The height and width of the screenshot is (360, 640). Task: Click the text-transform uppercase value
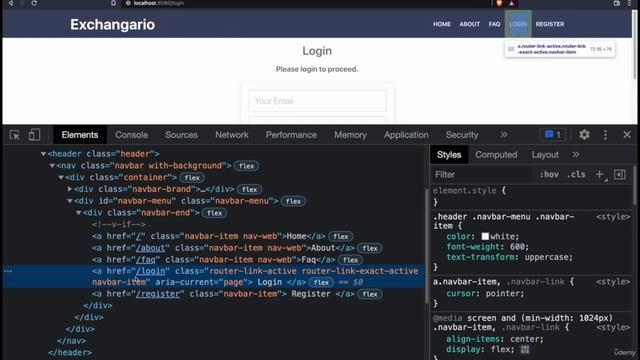[548, 257]
